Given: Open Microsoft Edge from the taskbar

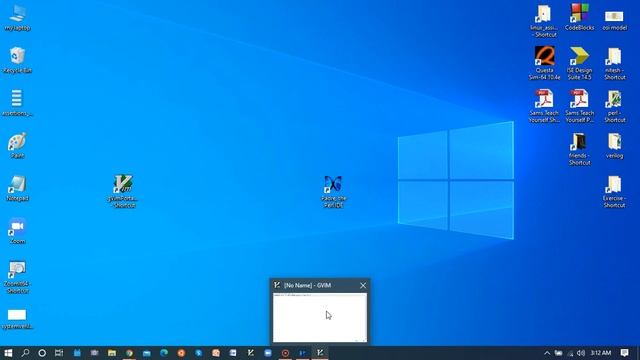Looking at the screenshot, I should pyautogui.click(x=164, y=353).
